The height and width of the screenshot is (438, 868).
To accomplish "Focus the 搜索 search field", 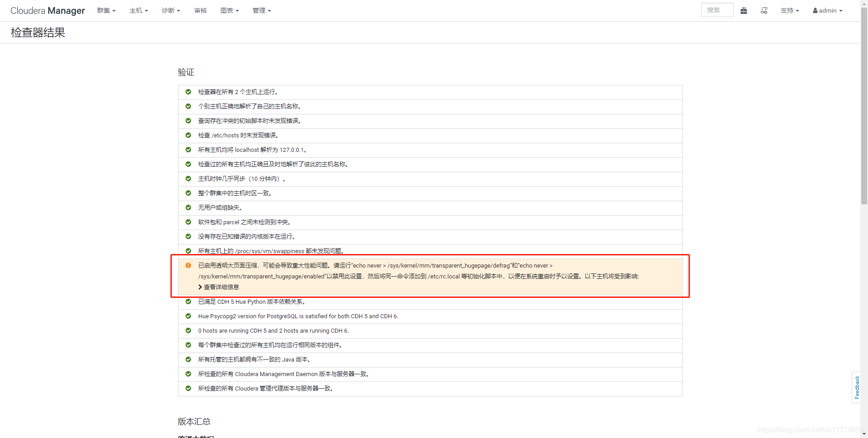I will [x=717, y=10].
